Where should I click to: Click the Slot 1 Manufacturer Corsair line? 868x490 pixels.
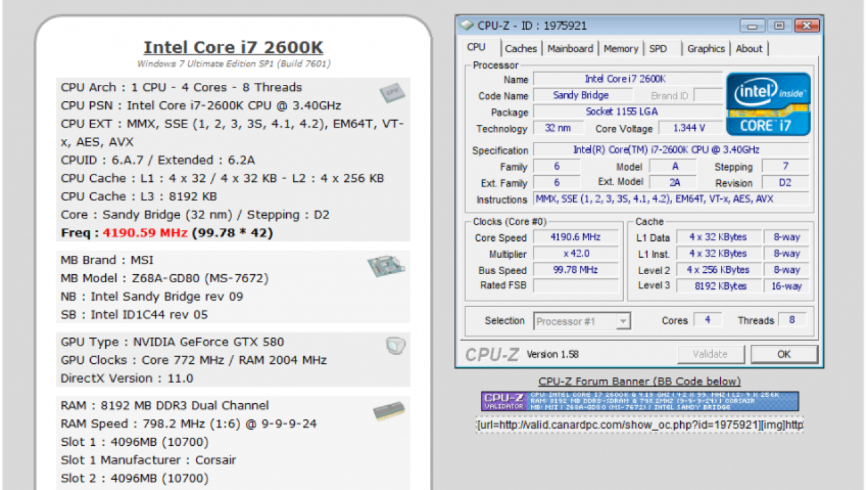coord(149,460)
